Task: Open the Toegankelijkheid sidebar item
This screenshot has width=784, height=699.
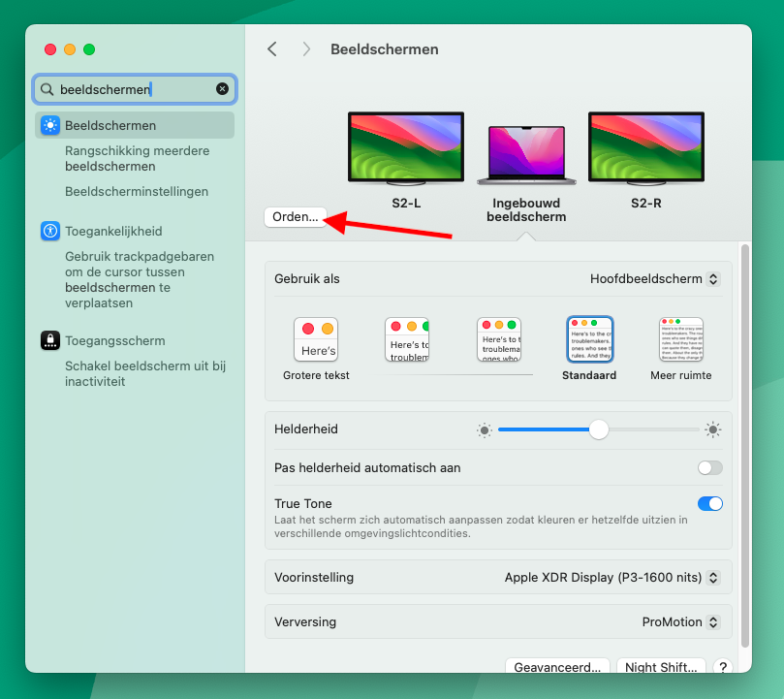Action: point(113,231)
